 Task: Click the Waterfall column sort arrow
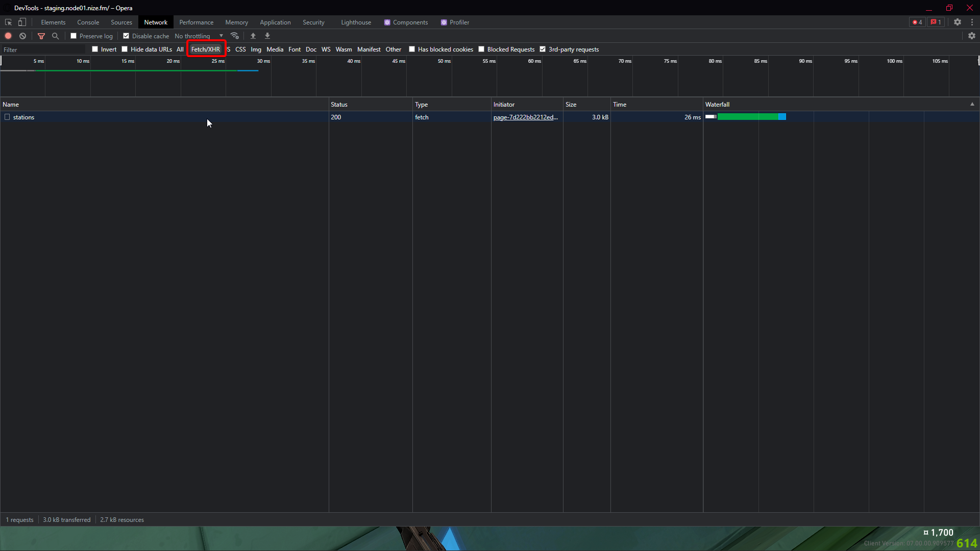coord(972,104)
